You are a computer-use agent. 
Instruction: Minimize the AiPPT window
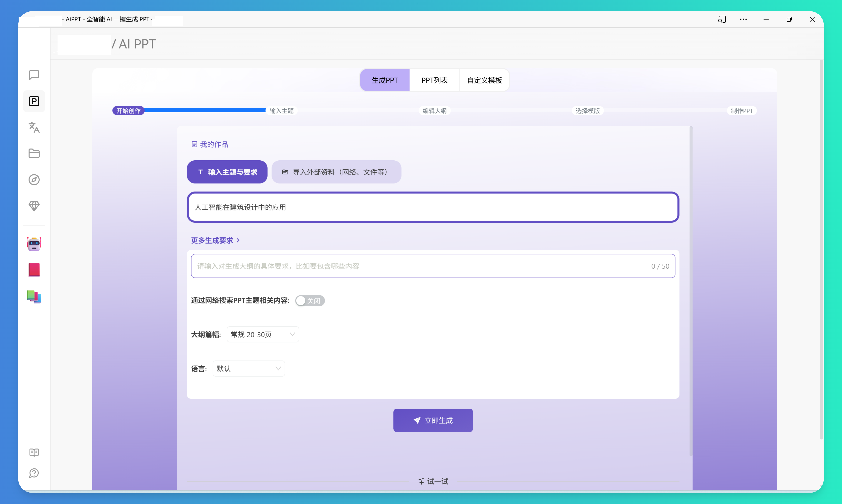click(766, 19)
